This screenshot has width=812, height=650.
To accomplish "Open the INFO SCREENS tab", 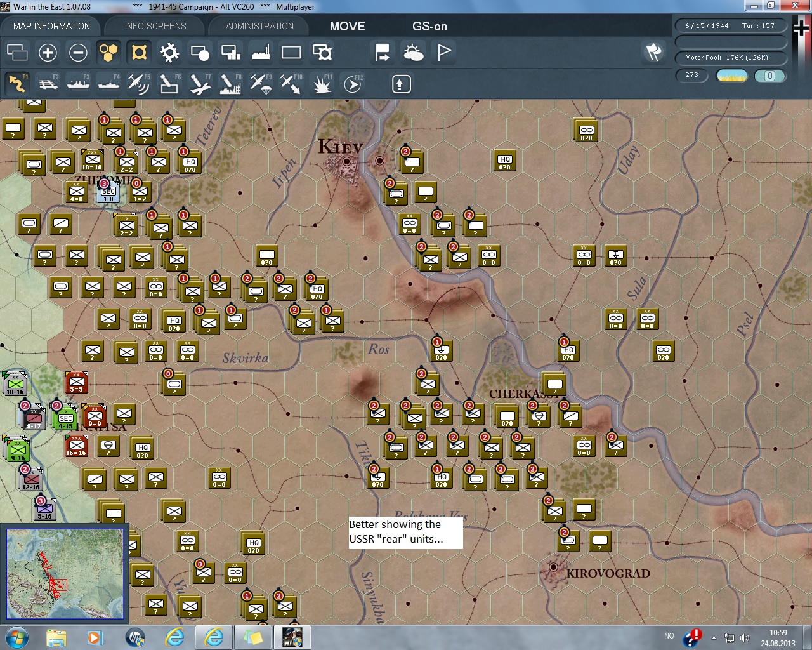I will pyautogui.click(x=155, y=26).
